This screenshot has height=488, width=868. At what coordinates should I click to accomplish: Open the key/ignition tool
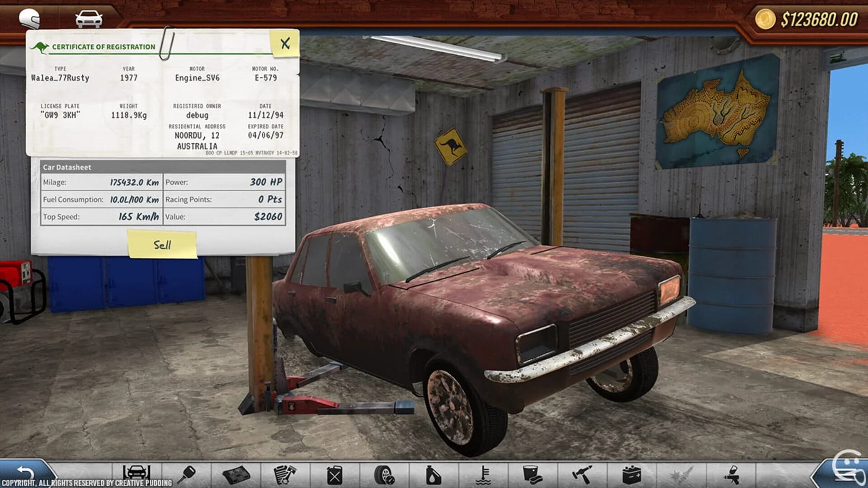(188, 473)
